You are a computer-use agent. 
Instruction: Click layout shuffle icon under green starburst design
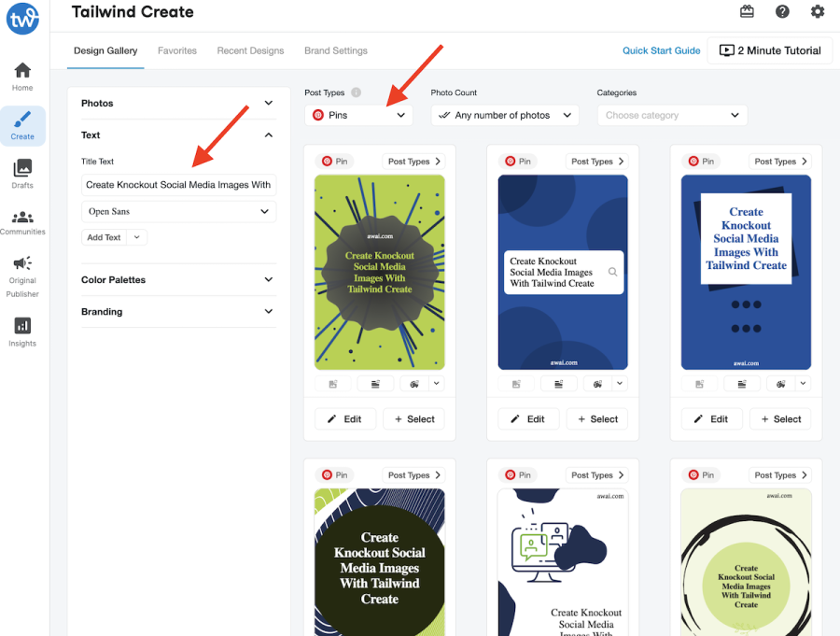click(375, 384)
